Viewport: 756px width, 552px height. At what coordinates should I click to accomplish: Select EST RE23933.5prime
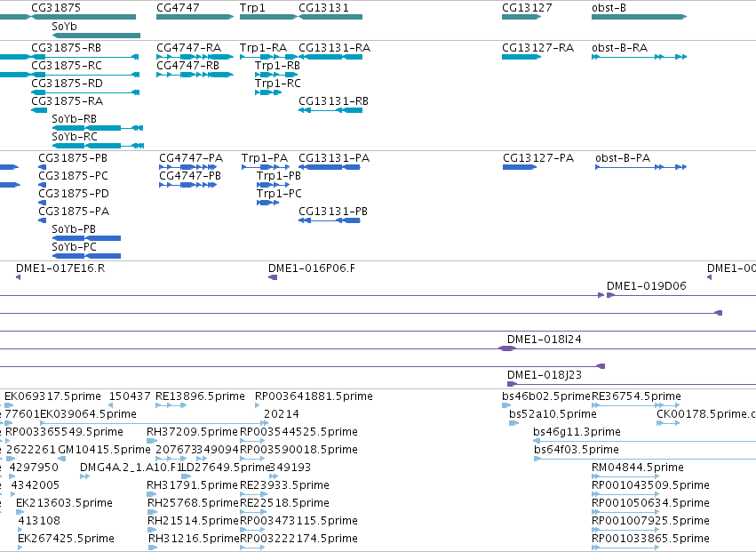coord(253,494)
